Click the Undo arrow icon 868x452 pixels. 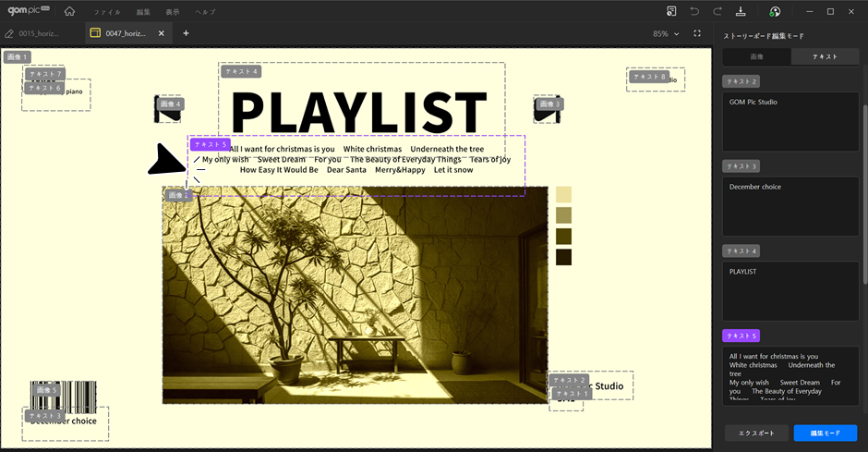[694, 11]
